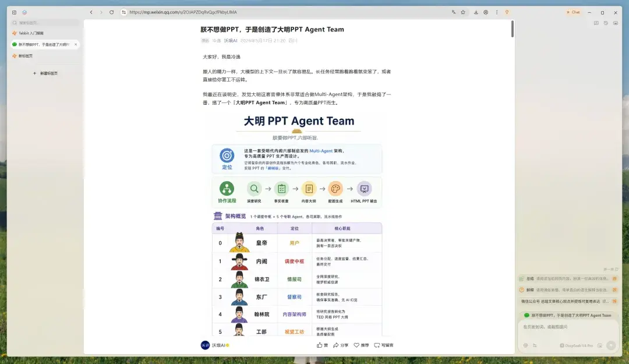
Task: Share the article via 分享
Action: pyautogui.click(x=341, y=345)
